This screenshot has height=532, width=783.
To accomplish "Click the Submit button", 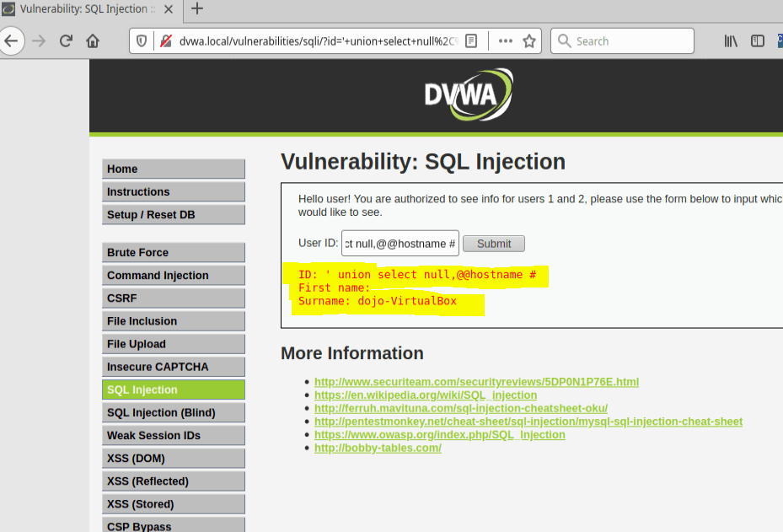I will (494, 244).
